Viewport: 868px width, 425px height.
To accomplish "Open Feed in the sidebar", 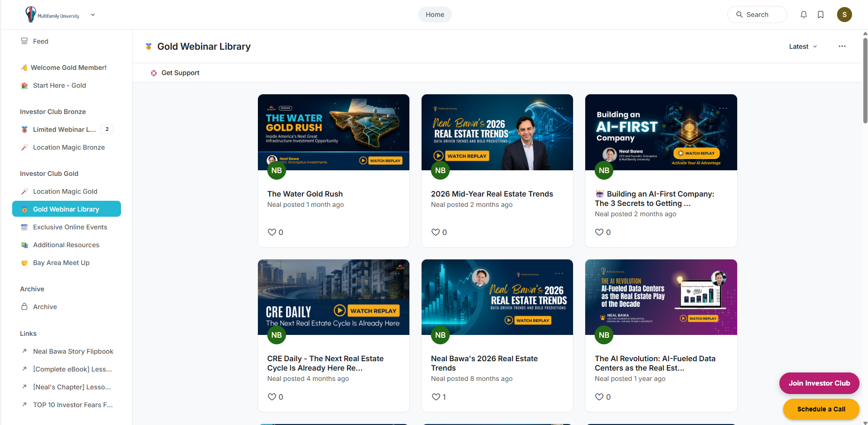I will click(x=67, y=41).
